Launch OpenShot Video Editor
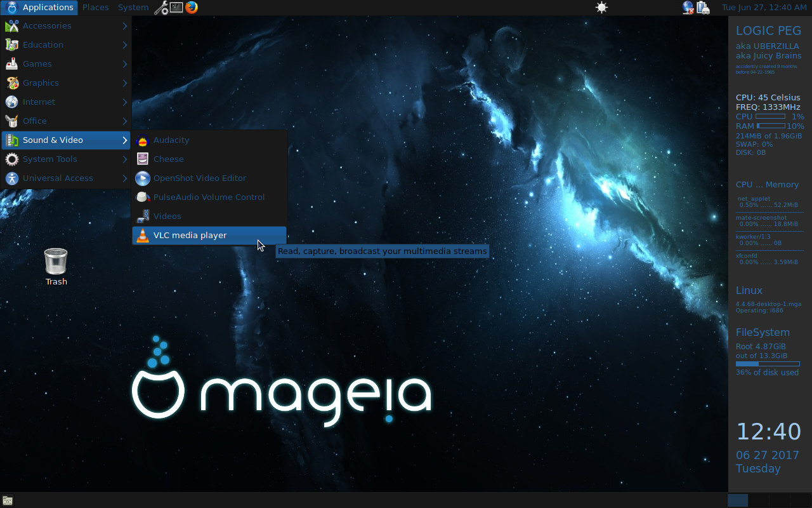Viewport: 812px width, 508px height. [x=209, y=178]
